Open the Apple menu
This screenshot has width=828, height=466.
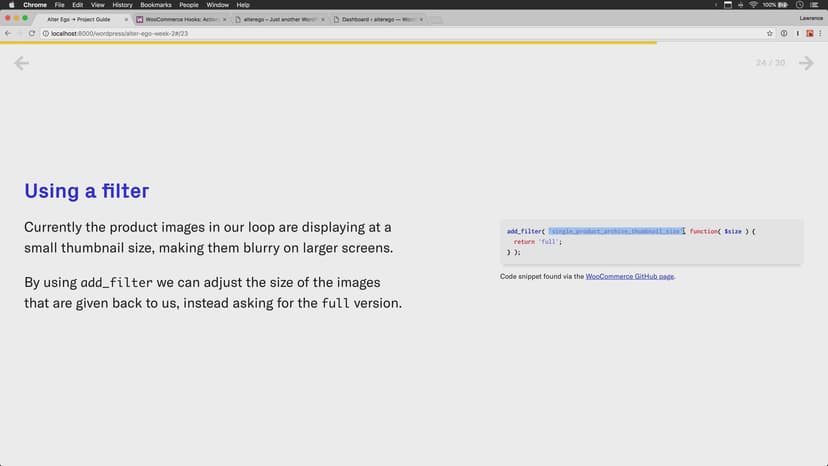(x=9, y=5)
